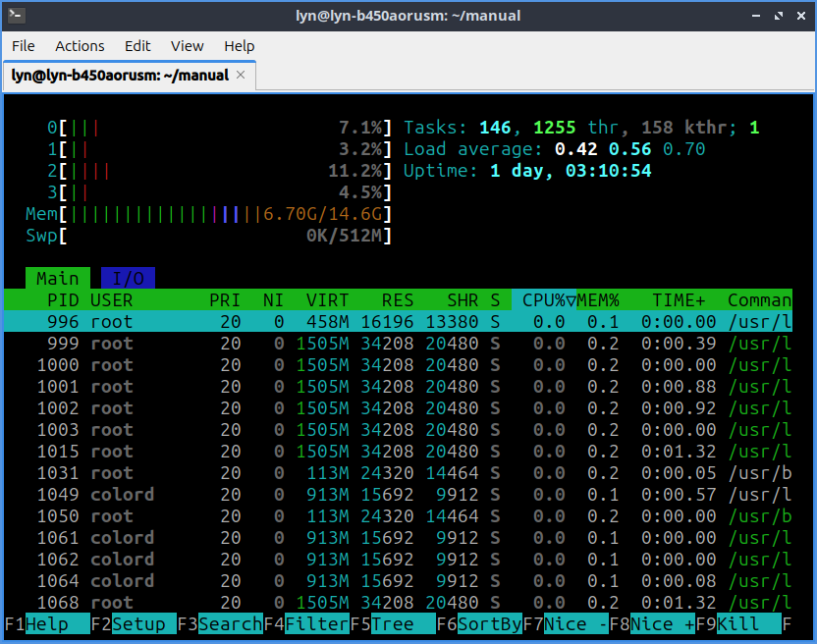
Task: Click the Mem usage meter bar
Action: 225,214
